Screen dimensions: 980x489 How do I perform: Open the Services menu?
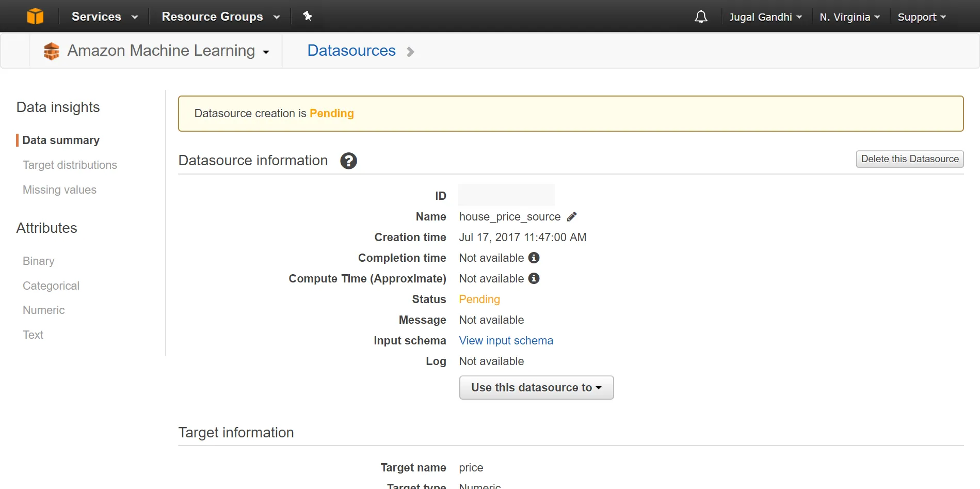[x=105, y=17]
